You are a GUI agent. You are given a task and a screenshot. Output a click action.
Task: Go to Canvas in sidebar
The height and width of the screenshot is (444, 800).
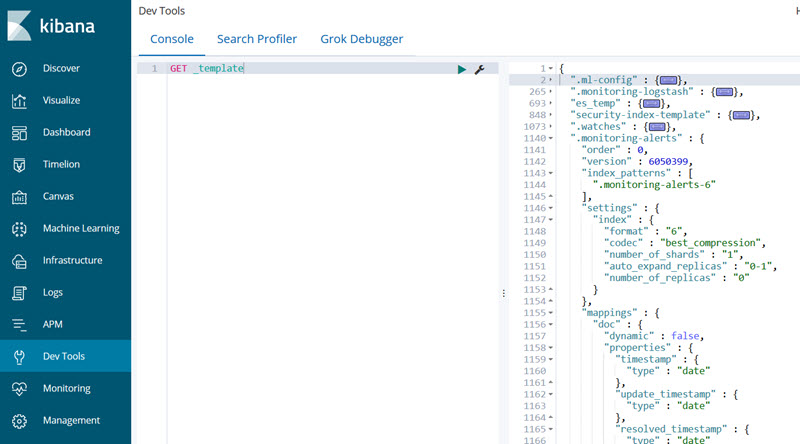click(58, 196)
